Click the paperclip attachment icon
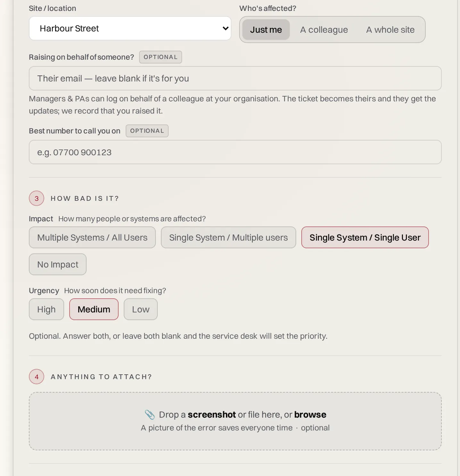 point(150,414)
